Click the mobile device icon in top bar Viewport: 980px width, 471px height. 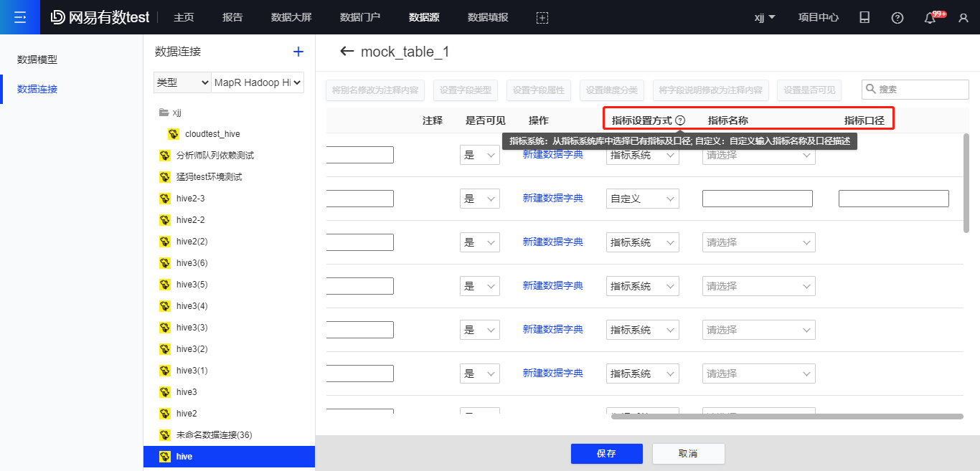[864, 18]
